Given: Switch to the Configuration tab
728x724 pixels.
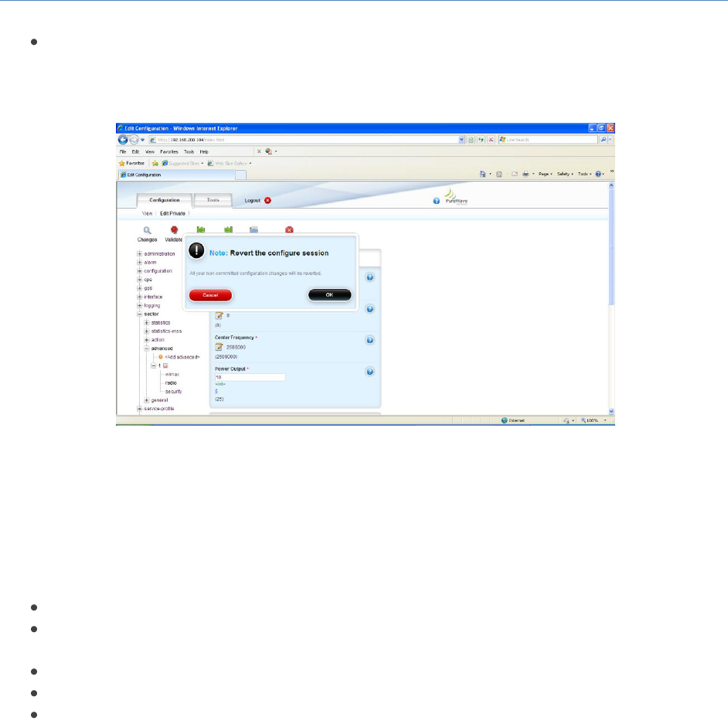Looking at the screenshot, I should 165,200.
